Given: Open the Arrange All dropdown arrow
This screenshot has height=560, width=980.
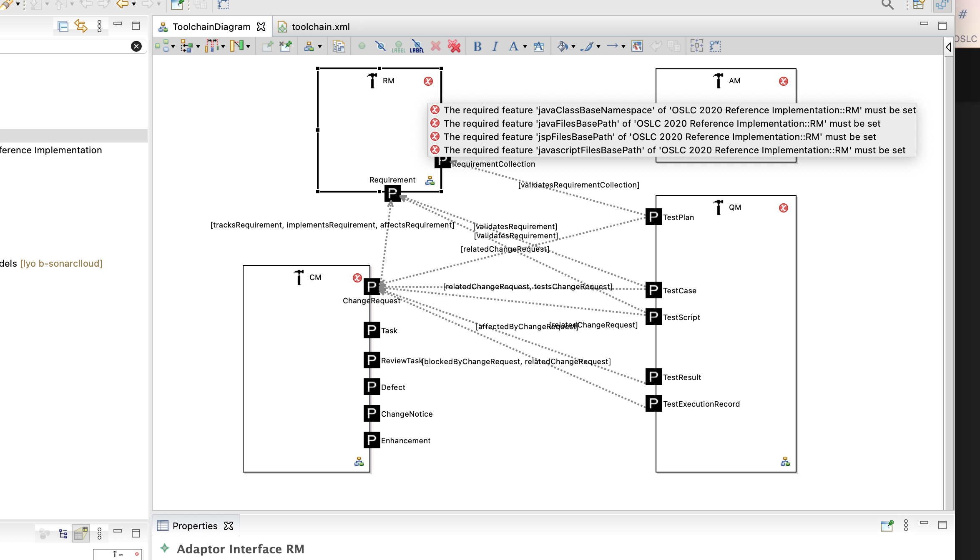Looking at the screenshot, I should tap(173, 47).
